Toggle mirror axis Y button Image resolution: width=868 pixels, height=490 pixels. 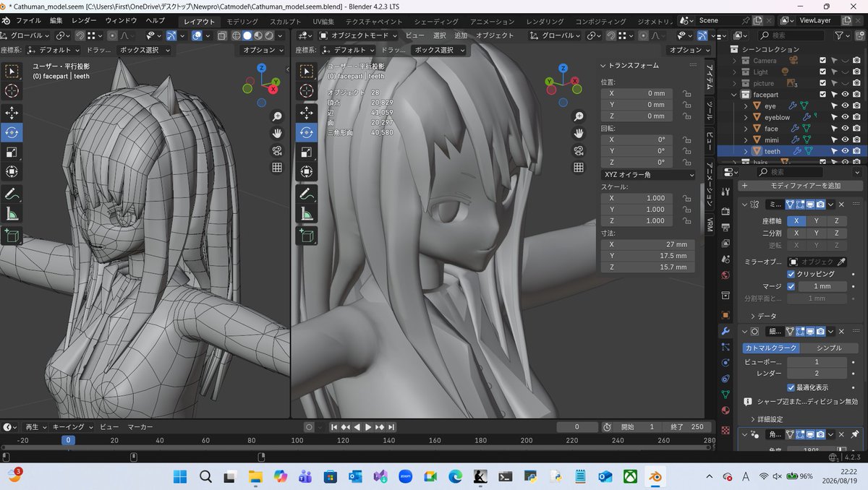(x=817, y=221)
